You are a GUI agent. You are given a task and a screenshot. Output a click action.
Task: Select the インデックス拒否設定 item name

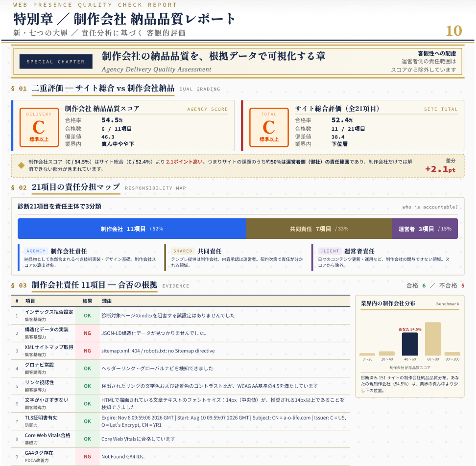coord(49,312)
